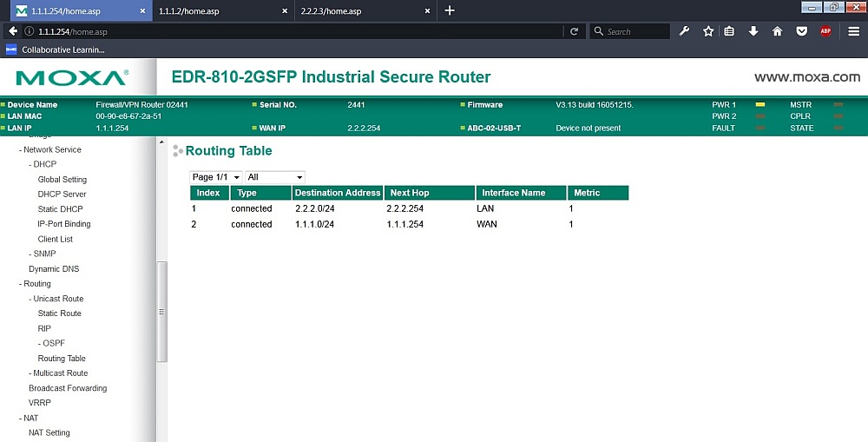
Task: Open a new tab with plus icon
Action: pos(450,10)
